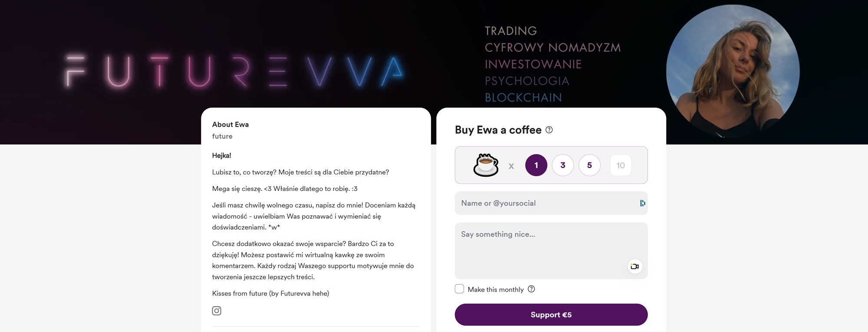Click the TRADING text in the banner
This screenshot has width=868, height=332.
(x=511, y=31)
